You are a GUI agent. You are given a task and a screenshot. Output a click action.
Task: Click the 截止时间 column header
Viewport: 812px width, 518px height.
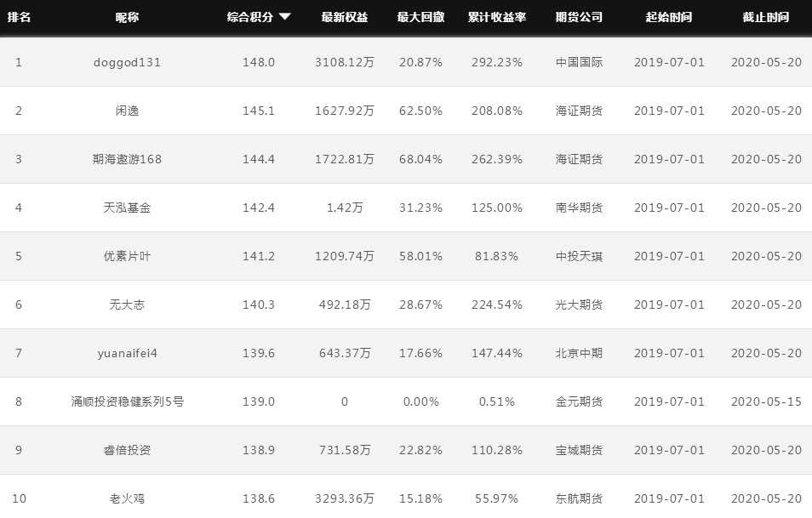(x=765, y=17)
